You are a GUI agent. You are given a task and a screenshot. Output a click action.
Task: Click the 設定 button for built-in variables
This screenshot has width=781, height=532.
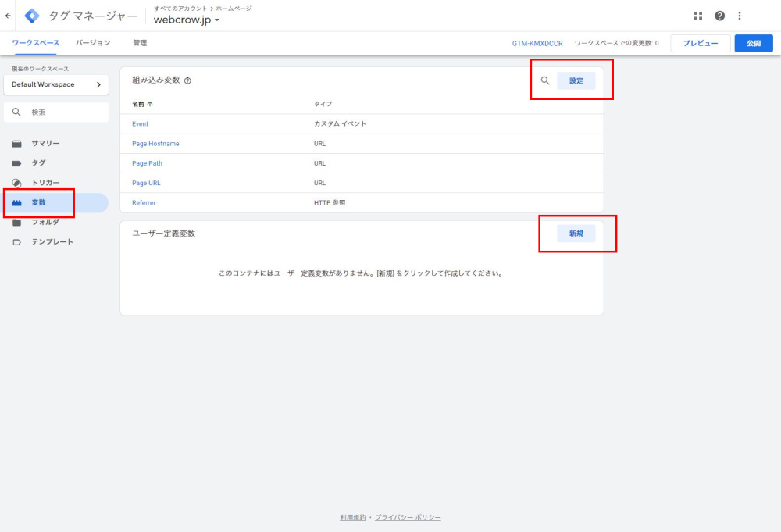click(x=576, y=80)
